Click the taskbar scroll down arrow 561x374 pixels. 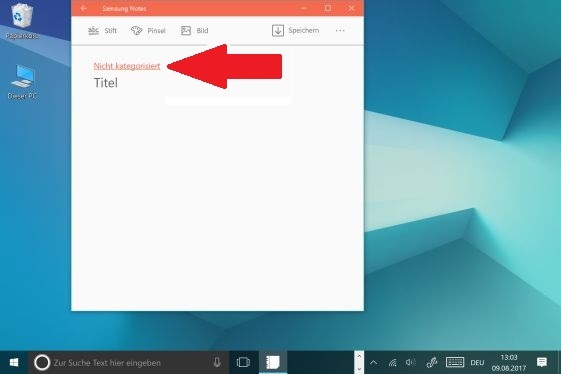[x=359, y=369]
